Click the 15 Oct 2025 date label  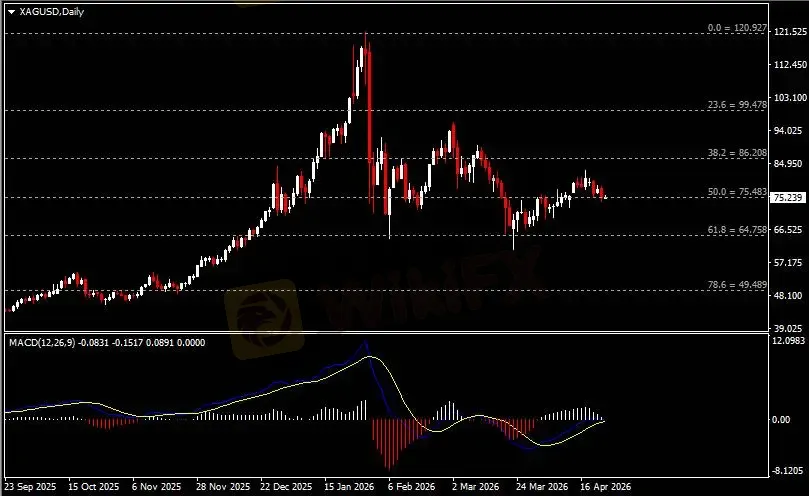[94, 487]
